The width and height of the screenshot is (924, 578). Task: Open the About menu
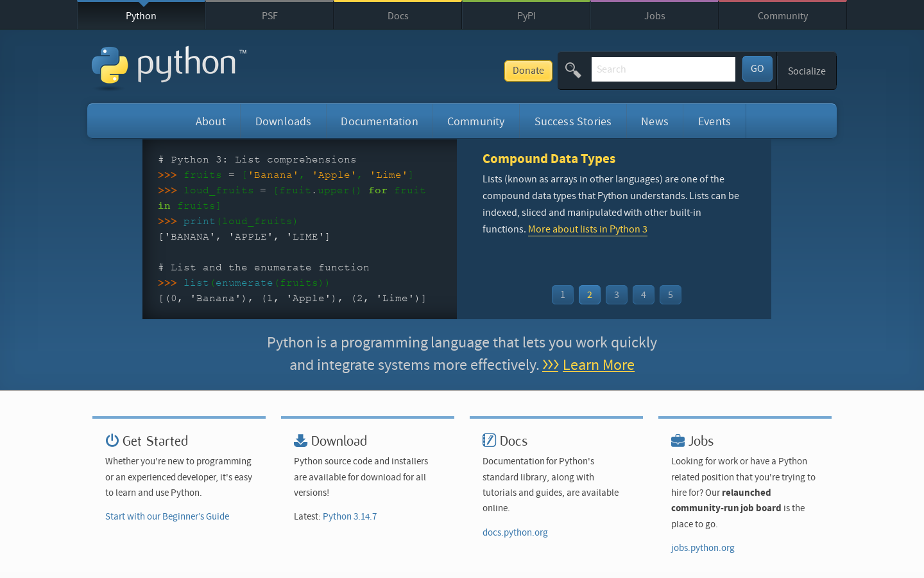[210, 121]
